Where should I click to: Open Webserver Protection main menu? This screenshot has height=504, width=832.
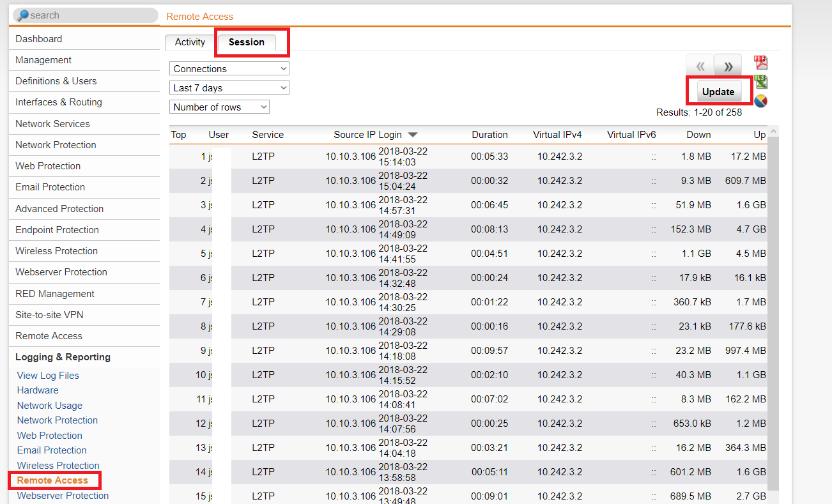tap(84, 272)
